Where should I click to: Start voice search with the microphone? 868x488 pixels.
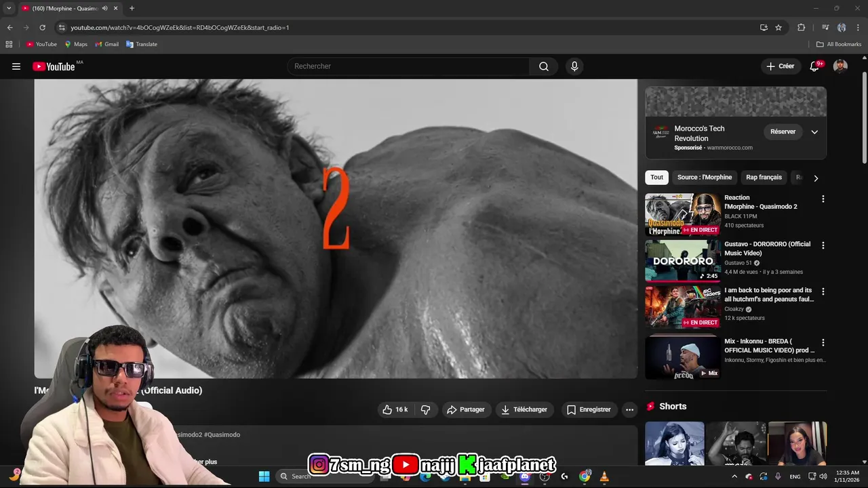pyautogui.click(x=574, y=66)
